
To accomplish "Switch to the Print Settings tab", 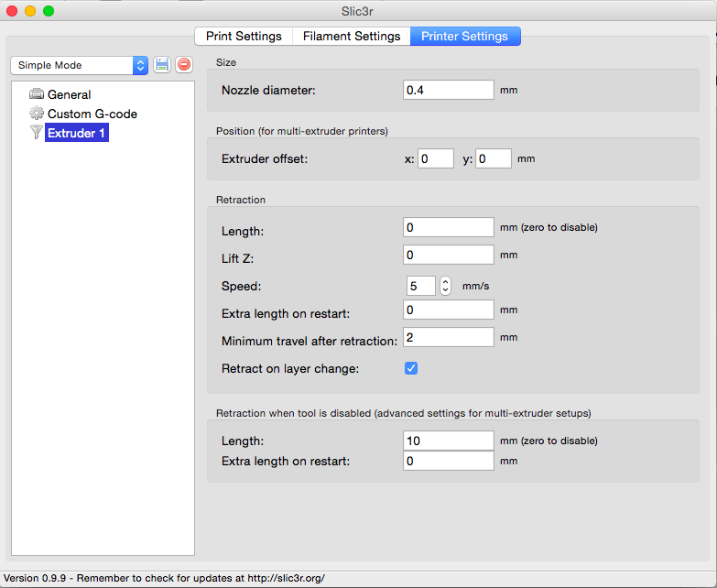I will [x=244, y=36].
